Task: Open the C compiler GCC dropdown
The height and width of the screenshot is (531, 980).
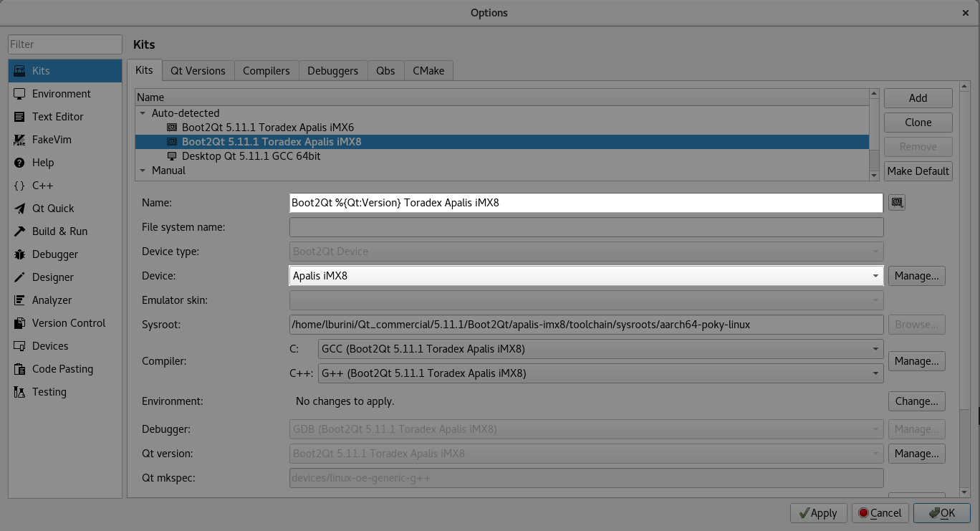Action: tap(600, 349)
